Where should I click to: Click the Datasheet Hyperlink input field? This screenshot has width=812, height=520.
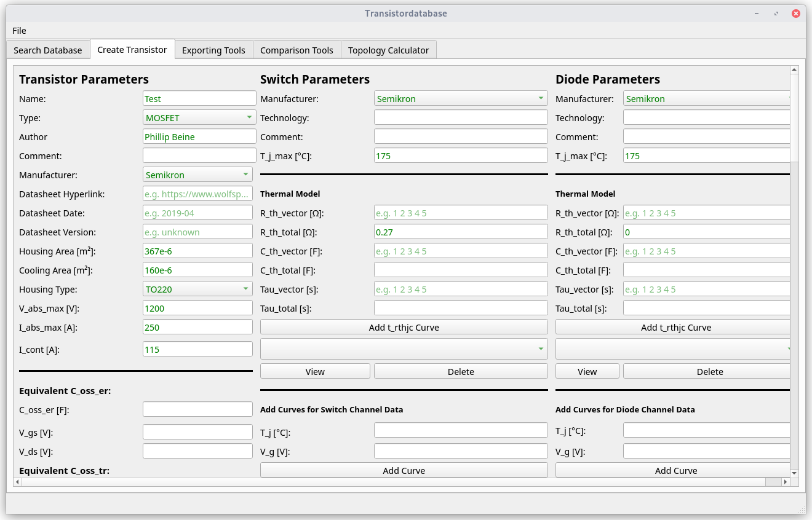pyautogui.click(x=197, y=194)
